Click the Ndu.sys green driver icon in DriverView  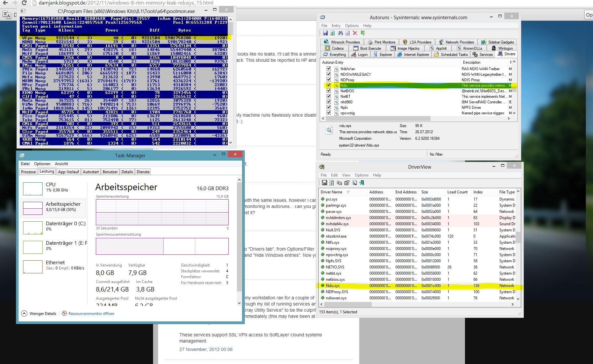pos(323,286)
